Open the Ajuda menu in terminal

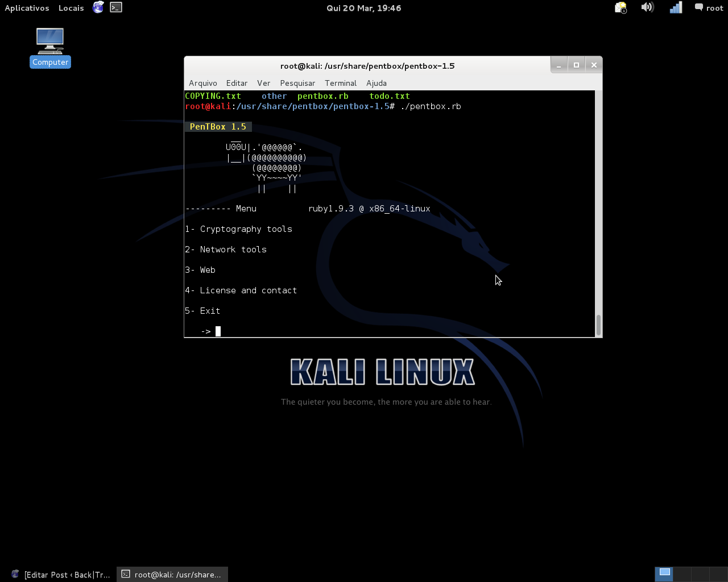(377, 83)
